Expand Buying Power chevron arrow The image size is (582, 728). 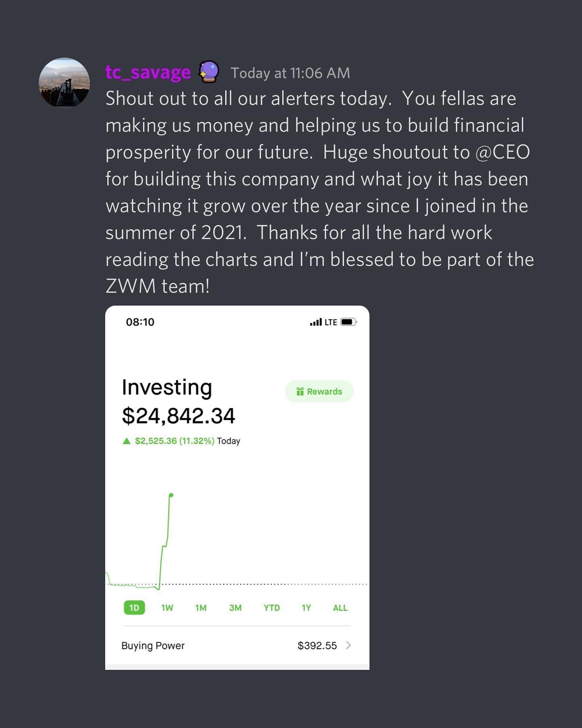pos(348,645)
